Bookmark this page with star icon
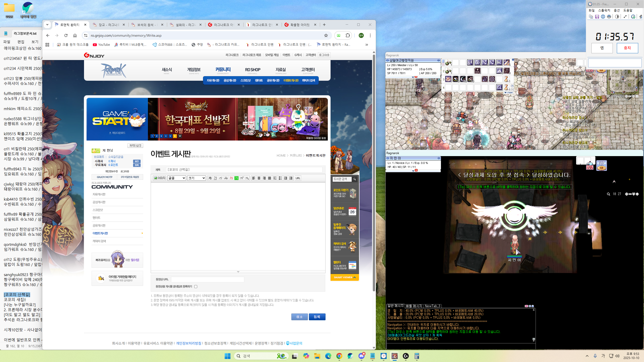 coord(326,35)
